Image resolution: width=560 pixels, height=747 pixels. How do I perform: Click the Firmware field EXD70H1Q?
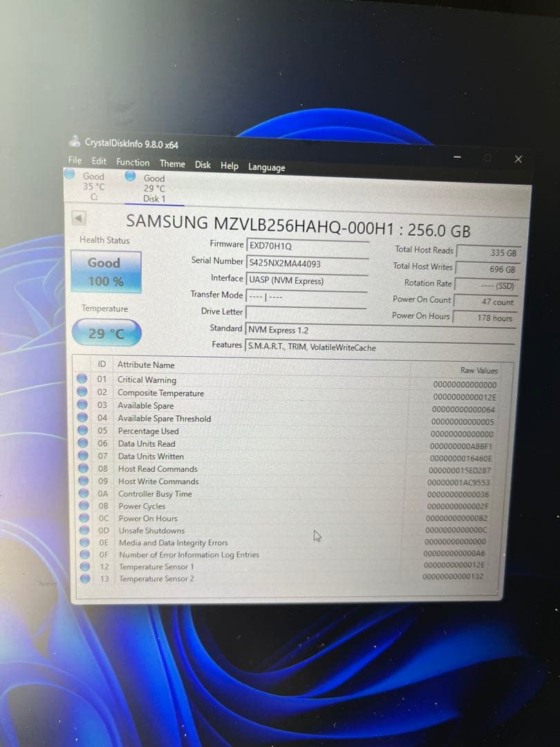click(308, 247)
